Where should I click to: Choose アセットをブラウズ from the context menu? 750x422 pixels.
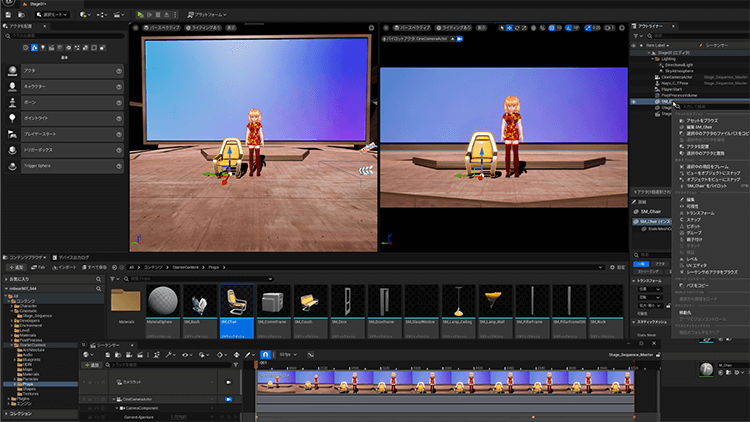coord(702,121)
